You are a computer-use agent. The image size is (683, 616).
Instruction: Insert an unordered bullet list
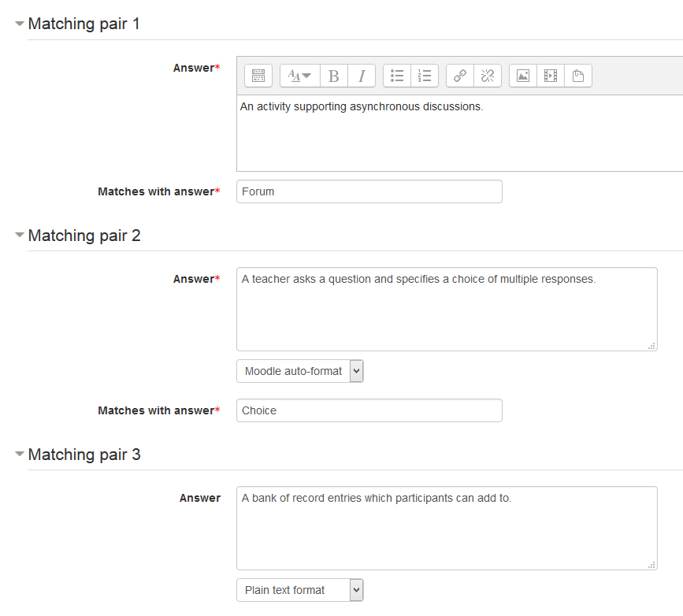point(397,76)
